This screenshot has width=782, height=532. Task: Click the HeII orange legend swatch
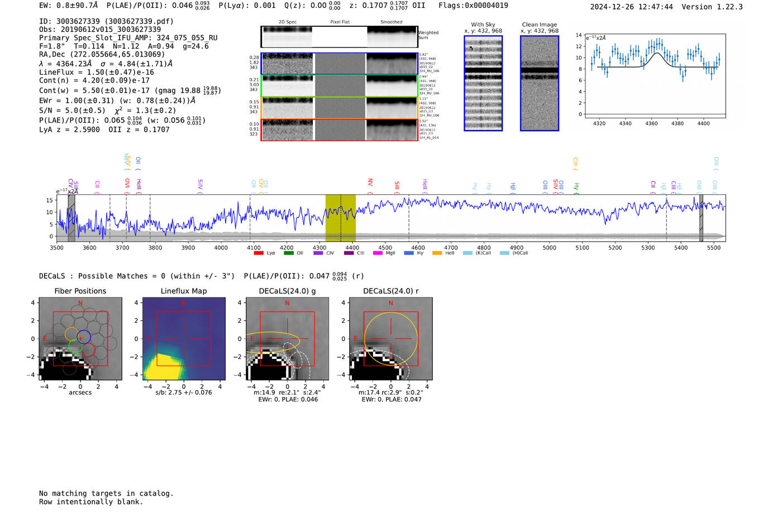point(437,253)
